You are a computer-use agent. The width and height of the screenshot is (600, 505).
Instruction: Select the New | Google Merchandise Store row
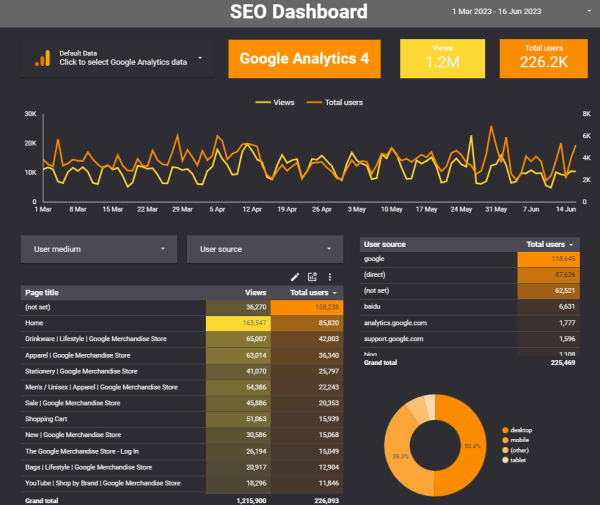point(182,435)
